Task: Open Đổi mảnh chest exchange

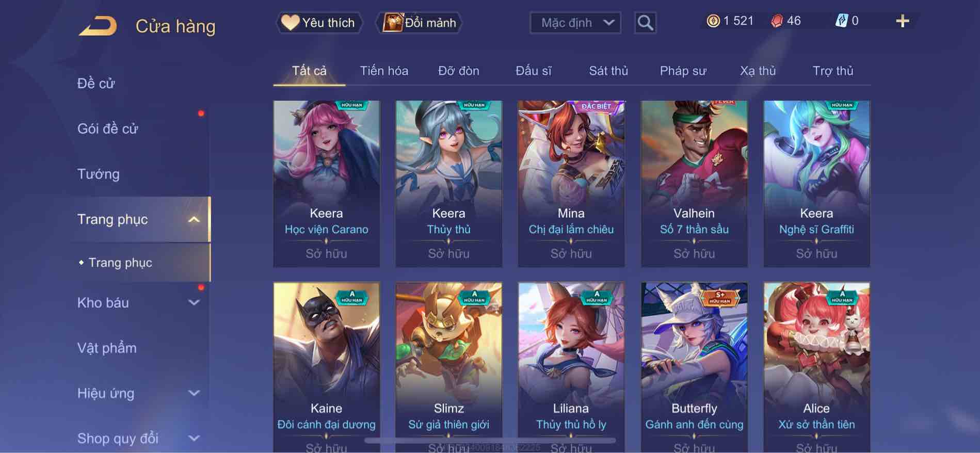Action: (419, 23)
